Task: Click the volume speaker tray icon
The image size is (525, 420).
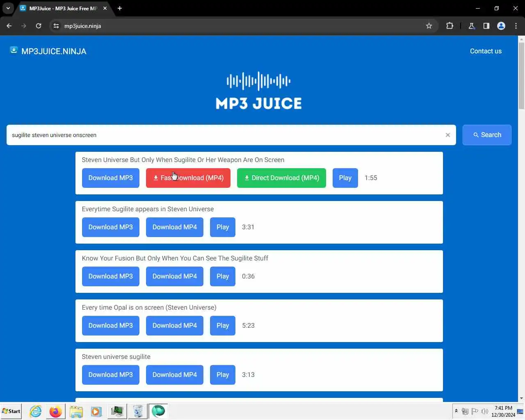Action: pyautogui.click(x=485, y=411)
